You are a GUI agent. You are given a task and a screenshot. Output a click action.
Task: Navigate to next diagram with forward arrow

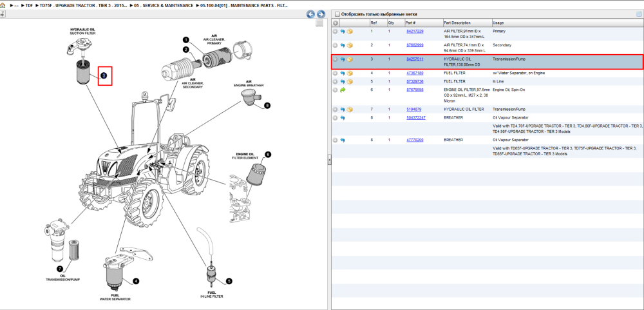321,14
